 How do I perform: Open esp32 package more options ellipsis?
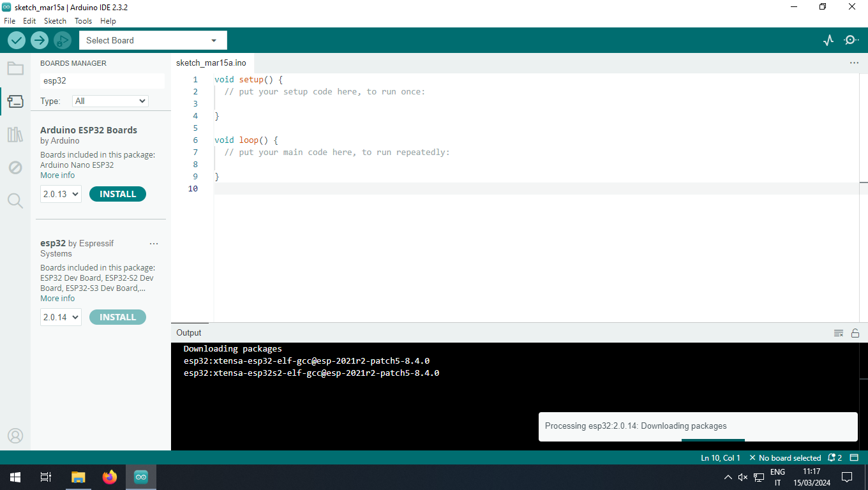pyautogui.click(x=154, y=244)
